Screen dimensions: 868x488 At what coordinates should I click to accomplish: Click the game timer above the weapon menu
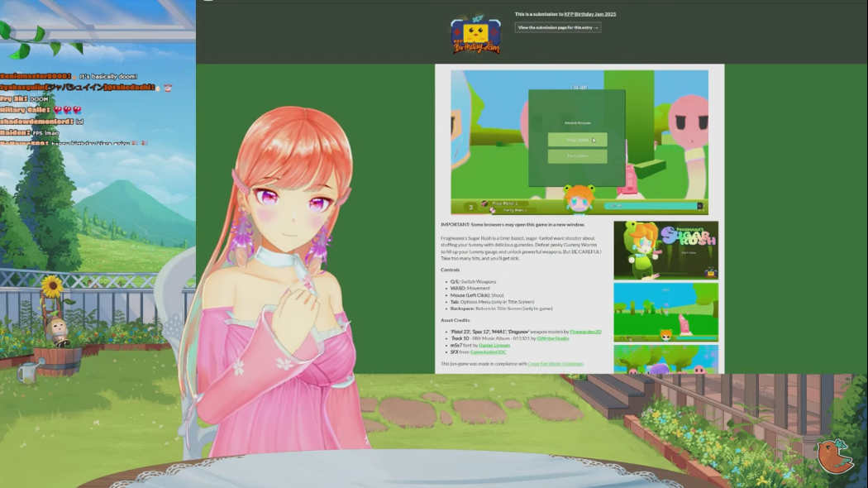[579, 87]
